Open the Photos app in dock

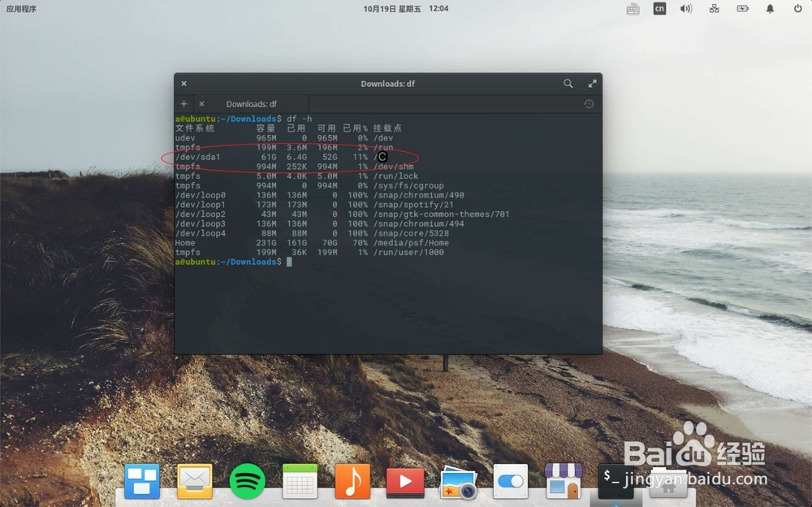click(459, 483)
